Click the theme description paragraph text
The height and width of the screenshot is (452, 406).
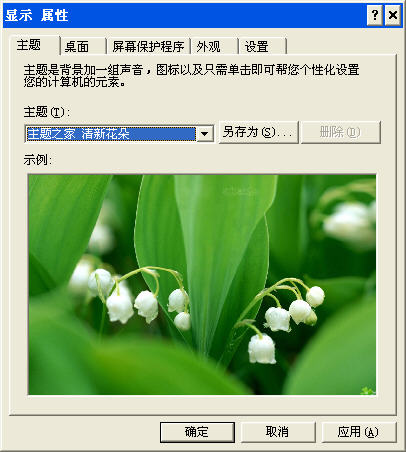coord(191,76)
